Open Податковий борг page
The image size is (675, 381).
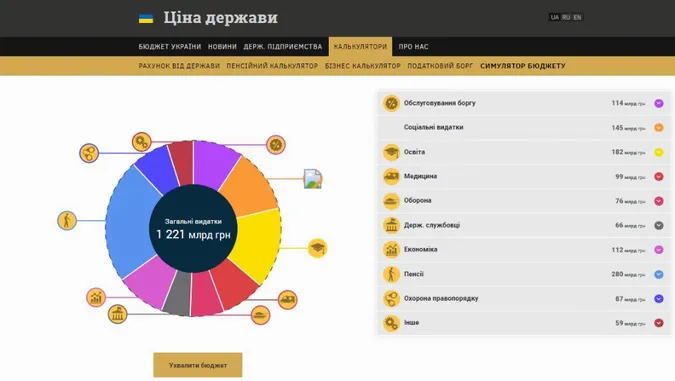440,66
